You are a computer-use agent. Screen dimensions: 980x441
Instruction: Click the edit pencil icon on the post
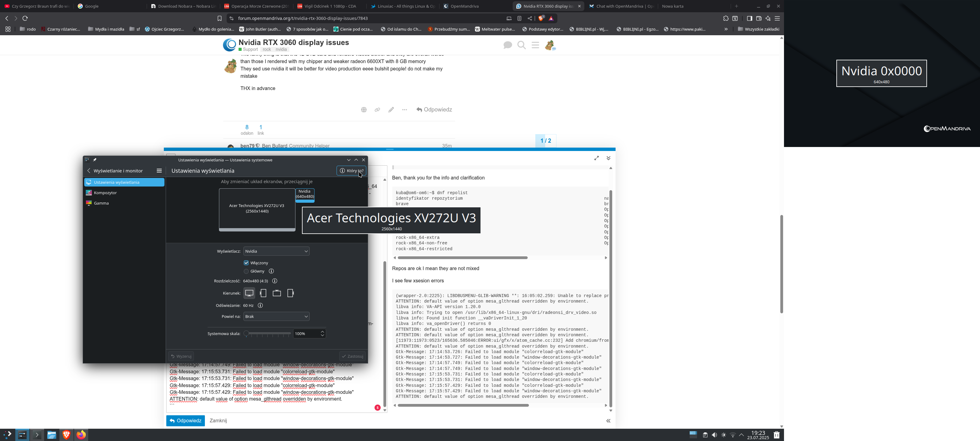click(x=391, y=110)
